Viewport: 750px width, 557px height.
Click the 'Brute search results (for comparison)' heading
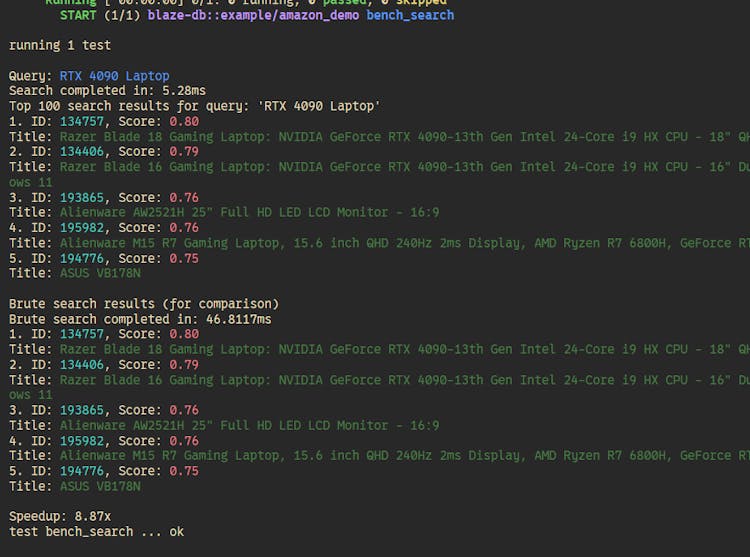coord(144,303)
